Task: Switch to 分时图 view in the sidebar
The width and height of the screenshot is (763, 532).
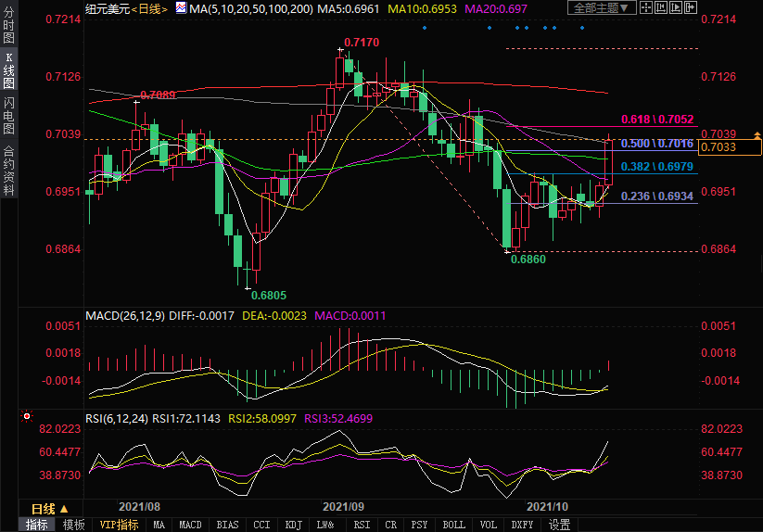Action: click(9, 25)
